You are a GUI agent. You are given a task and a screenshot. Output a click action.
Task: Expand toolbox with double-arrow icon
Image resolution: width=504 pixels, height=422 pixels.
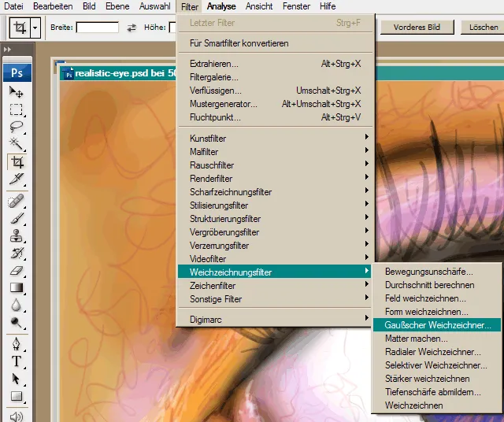(x=7, y=49)
